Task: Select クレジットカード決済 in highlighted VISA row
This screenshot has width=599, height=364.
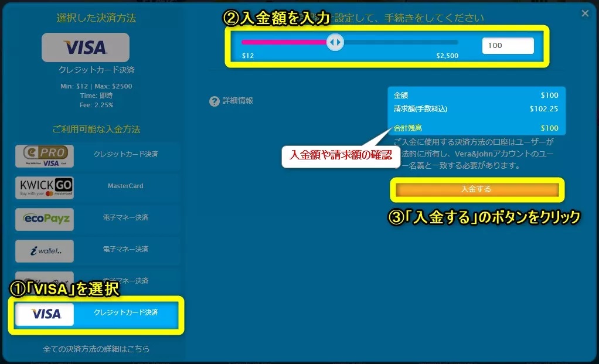Action: point(125,312)
